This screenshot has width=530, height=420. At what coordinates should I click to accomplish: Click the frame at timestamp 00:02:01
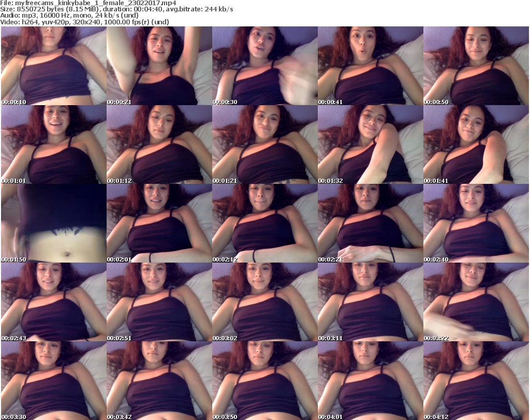click(x=159, y=223)
